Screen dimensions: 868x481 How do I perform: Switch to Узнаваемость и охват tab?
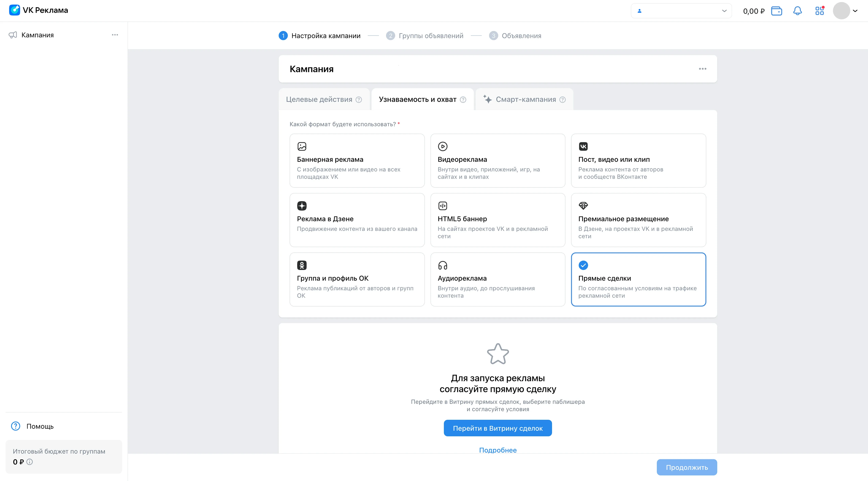422,99
